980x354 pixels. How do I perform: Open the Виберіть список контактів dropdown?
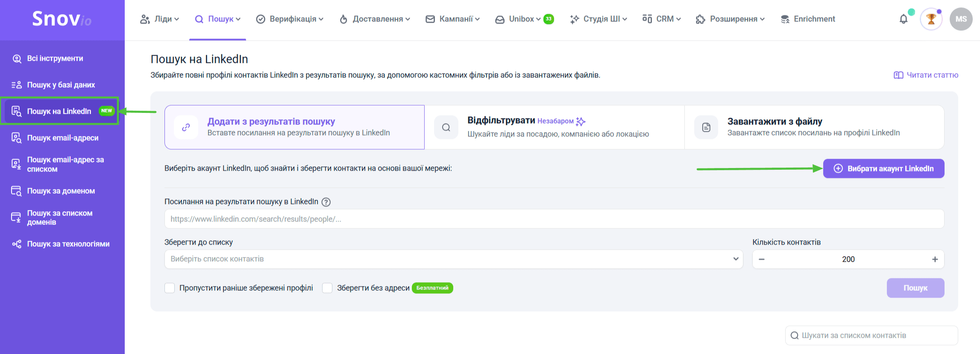click(x=453, y=259)
